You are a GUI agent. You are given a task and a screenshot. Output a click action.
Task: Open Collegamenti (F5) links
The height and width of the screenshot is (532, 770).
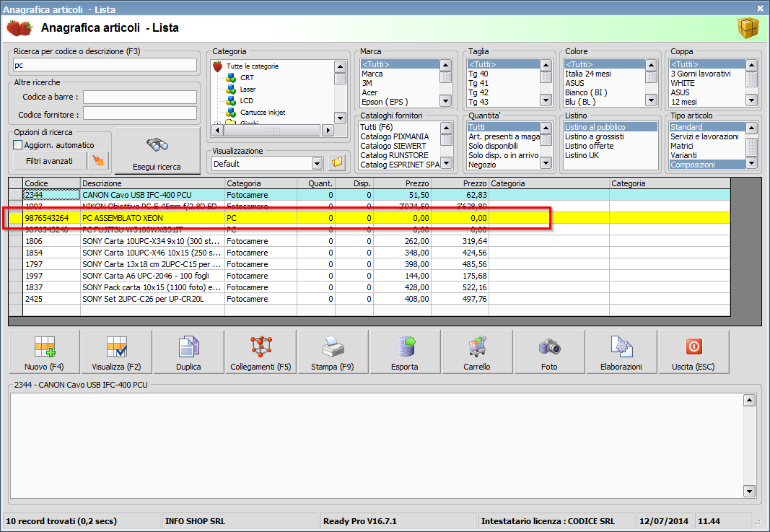[x=261, y=352]
